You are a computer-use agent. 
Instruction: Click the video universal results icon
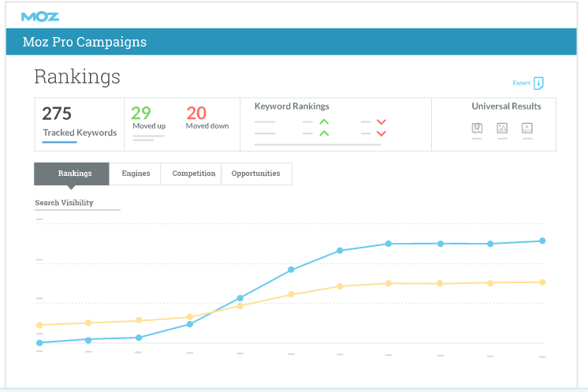527,129
